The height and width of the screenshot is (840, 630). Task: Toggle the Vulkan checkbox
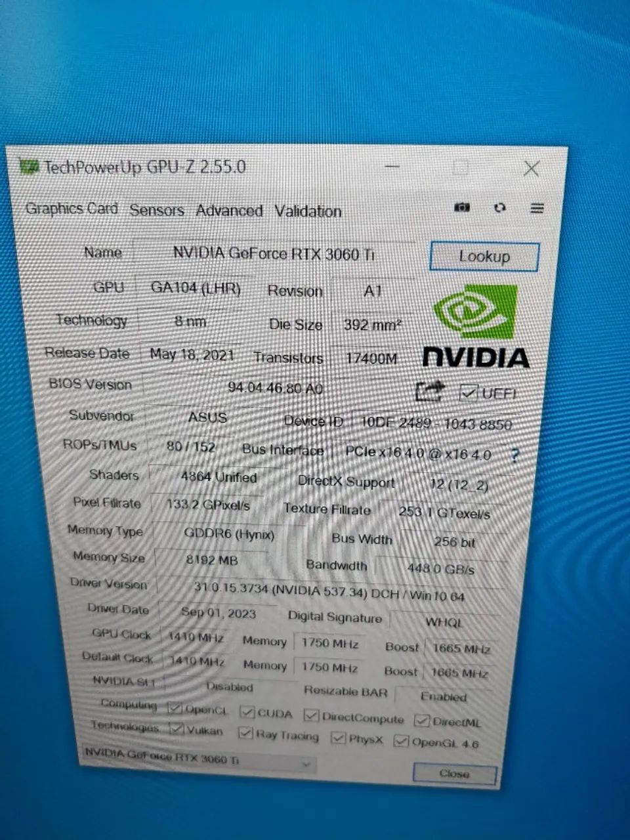(176, 728)
